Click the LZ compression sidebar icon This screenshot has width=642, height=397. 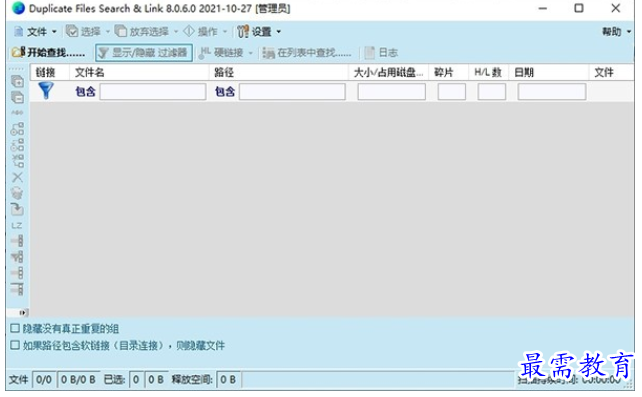click(17, 226)
